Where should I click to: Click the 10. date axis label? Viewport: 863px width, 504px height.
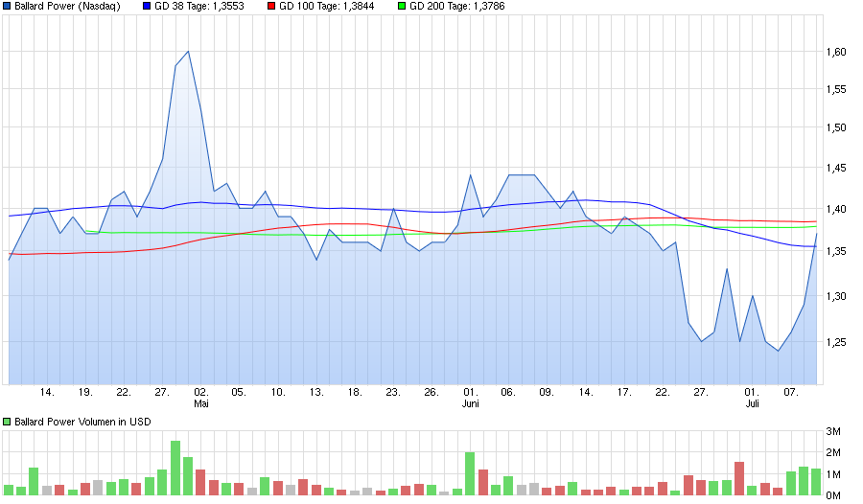click(x=278, y=393)
